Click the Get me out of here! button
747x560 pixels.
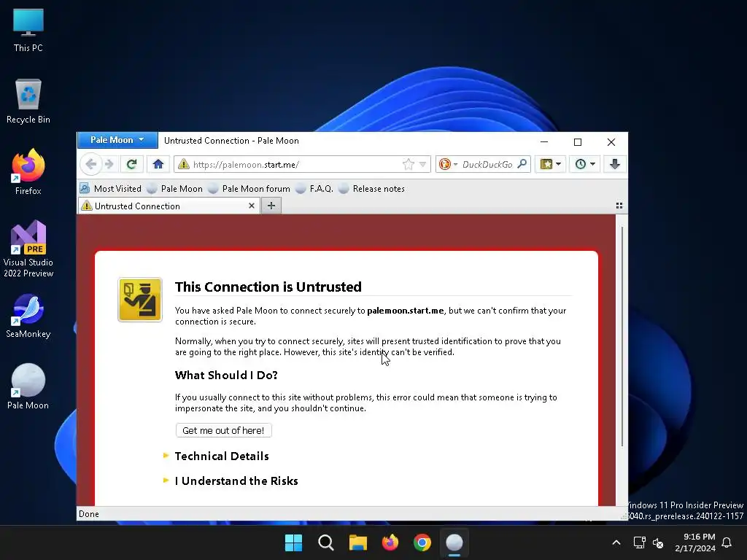[223, 430]
